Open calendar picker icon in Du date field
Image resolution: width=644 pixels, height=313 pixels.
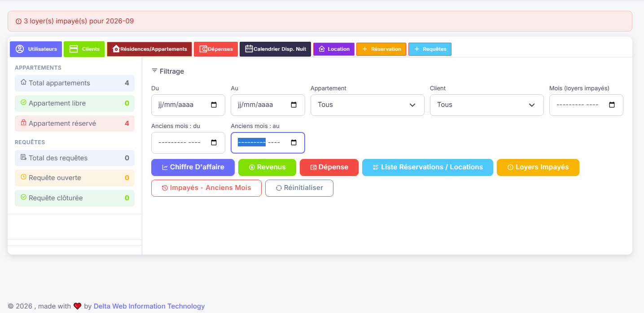click(214, 105)
